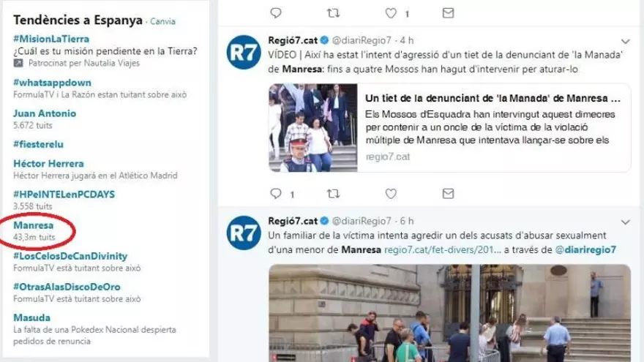The width and height of the screenshot is (644, 362).
Task: Open the Regió7 avatar on the 6 h tweet
Action: click(244, 233)
